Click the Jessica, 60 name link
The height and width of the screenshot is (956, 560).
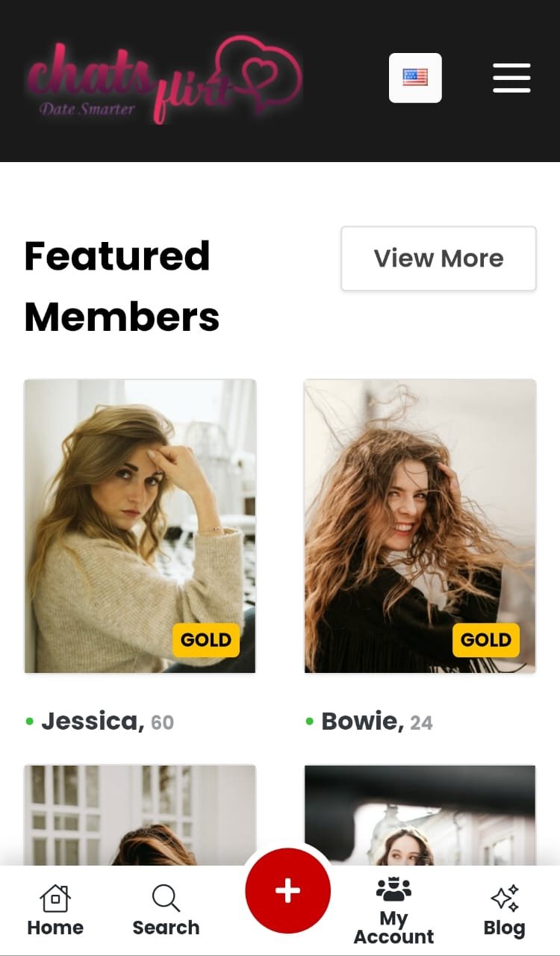point(93,721)
